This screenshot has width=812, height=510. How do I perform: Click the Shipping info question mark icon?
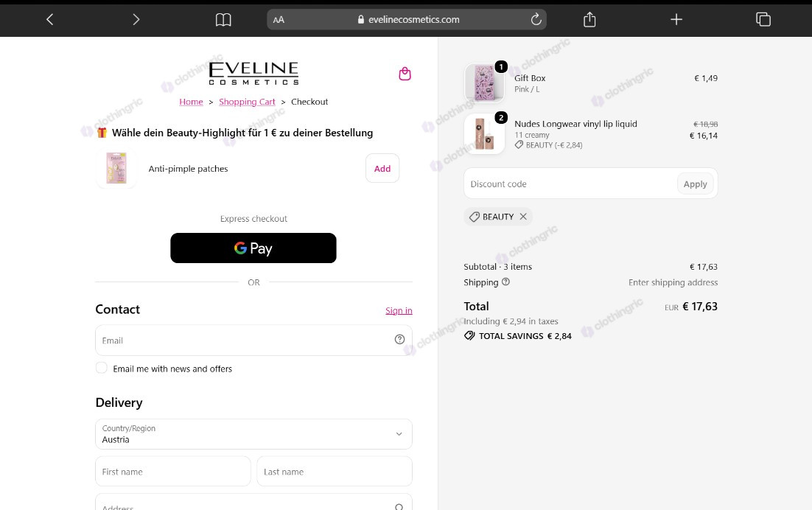(506, 282)
